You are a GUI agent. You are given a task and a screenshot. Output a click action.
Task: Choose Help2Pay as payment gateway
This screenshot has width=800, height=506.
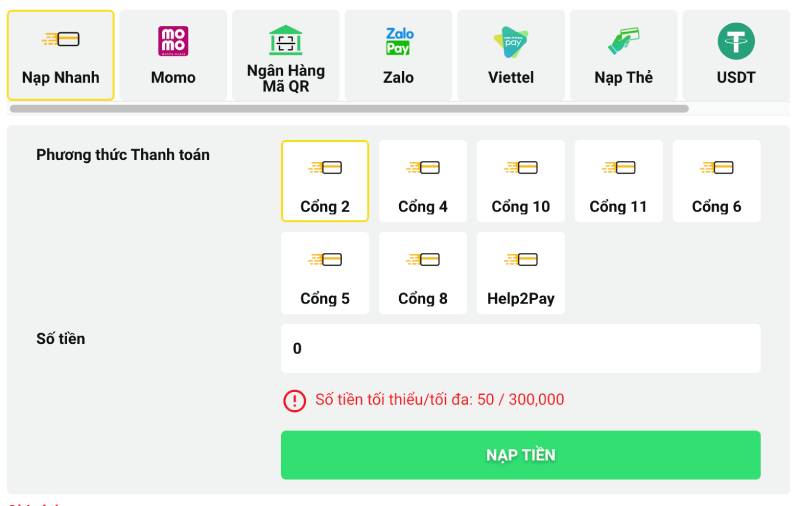click(x=521, y=273)
